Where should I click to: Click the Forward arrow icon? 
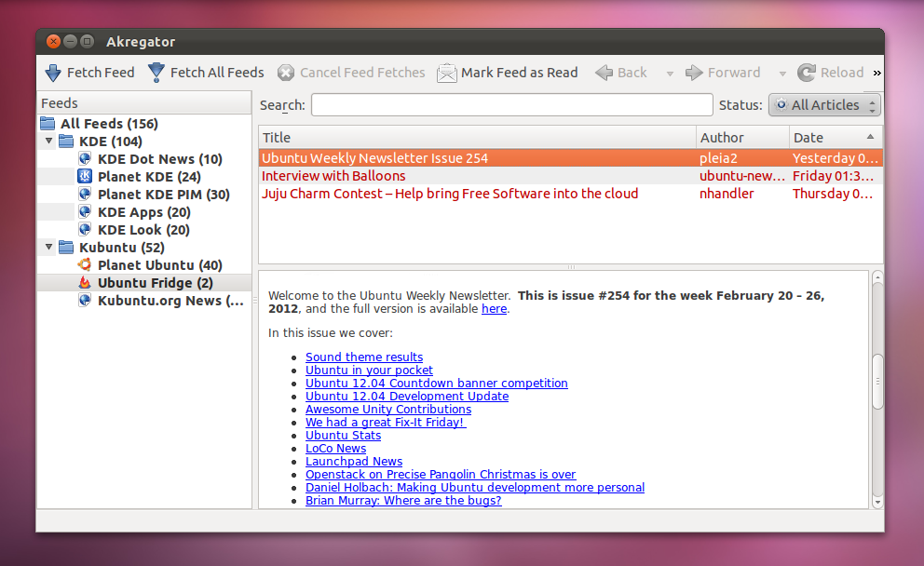(694, 73)
